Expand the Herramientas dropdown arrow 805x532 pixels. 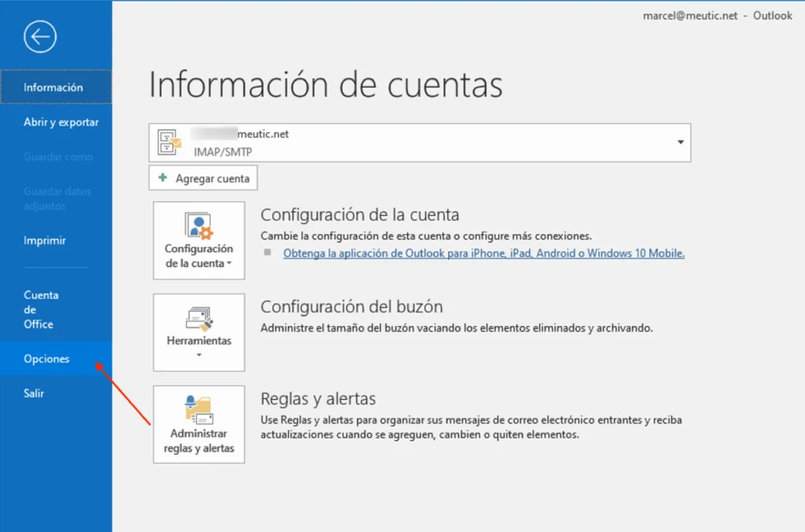[x=199, y=355]
